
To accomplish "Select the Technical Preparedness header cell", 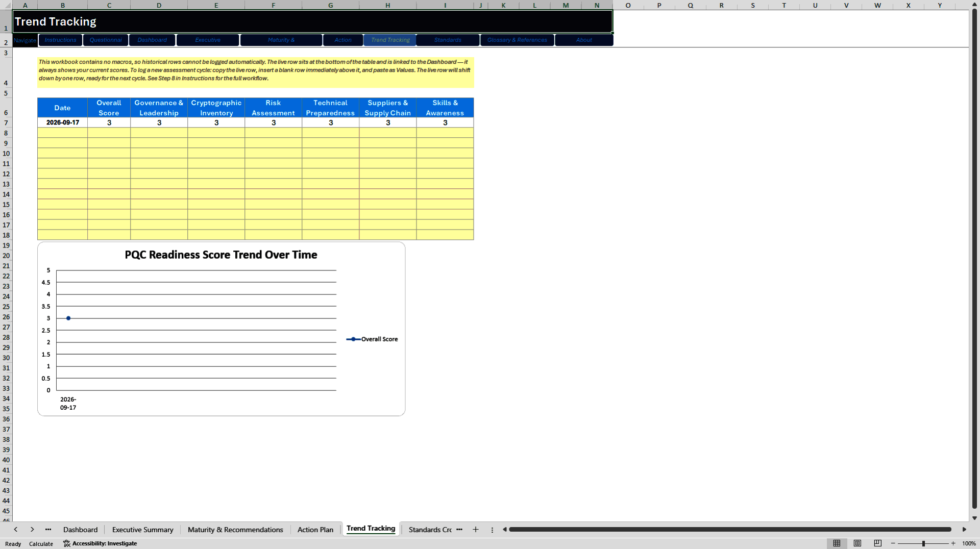I will coord(330,108).
